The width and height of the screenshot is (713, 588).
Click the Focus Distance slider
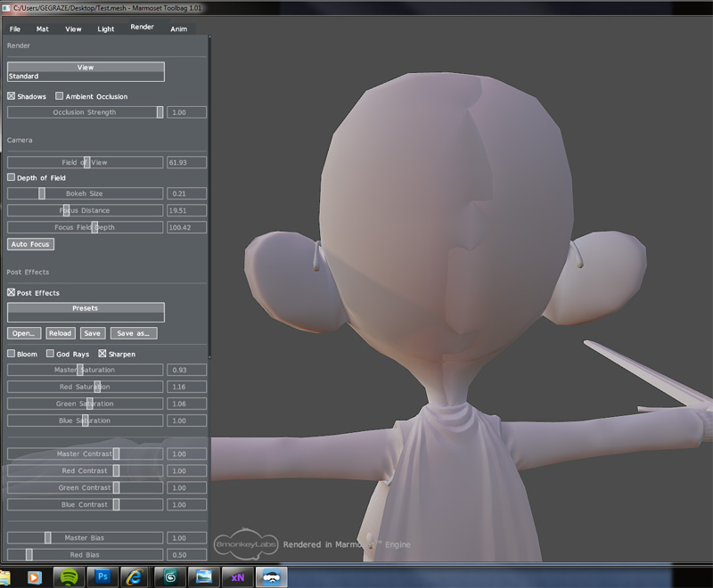[x=85, y=210]
